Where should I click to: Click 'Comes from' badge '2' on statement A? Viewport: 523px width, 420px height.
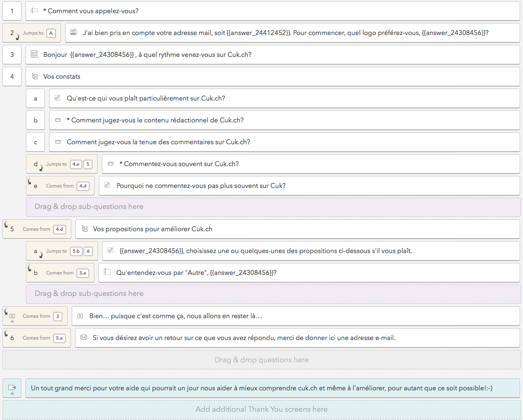pyautogui.click(x=58, y=316)
